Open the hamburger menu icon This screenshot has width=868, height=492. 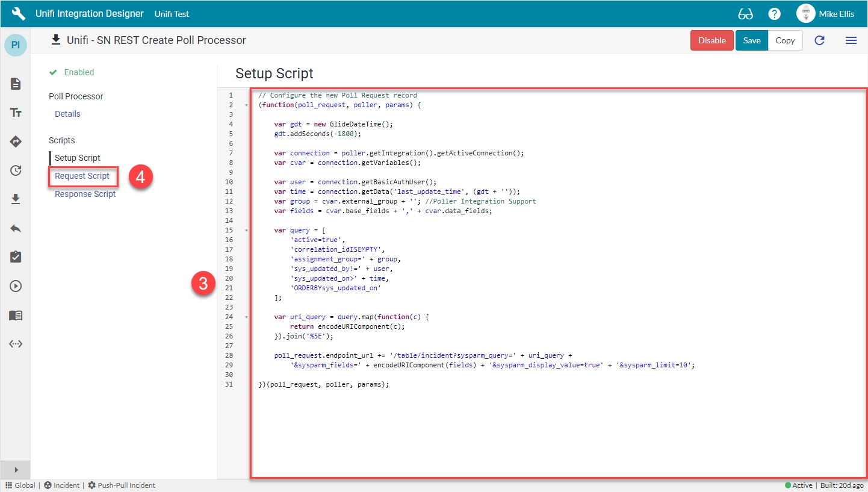coord(851,40)
